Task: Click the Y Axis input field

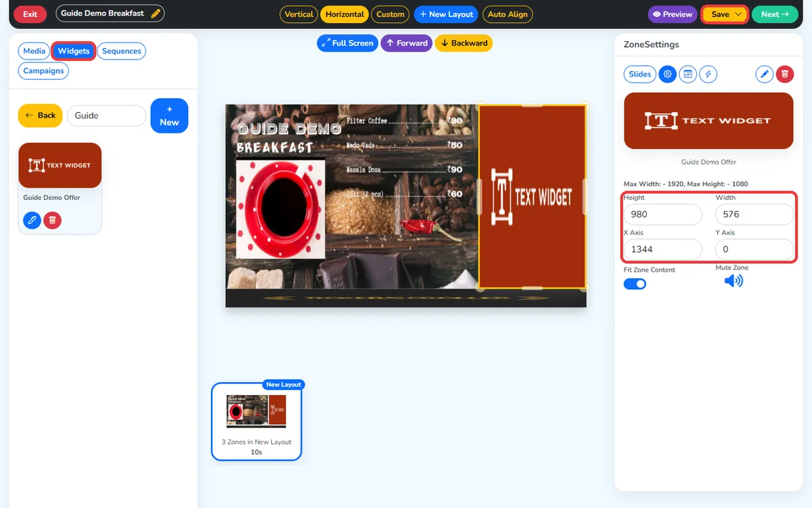Action: (754, 249)
